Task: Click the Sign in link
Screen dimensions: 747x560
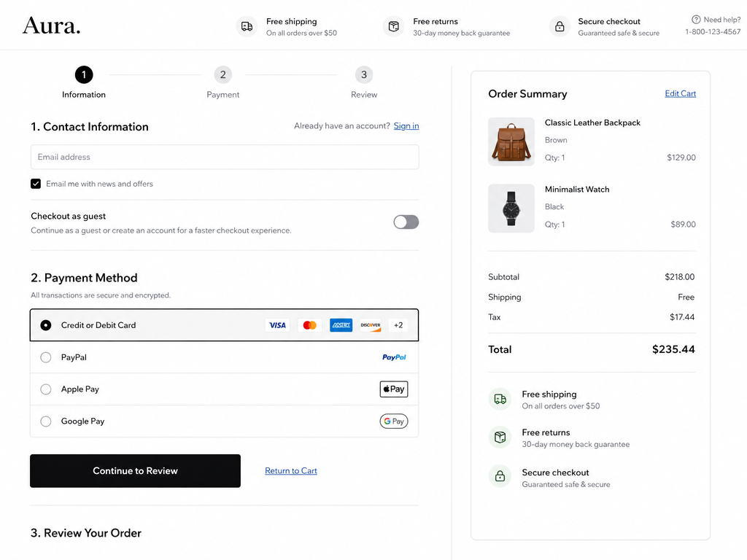Action: pyautogui.click(x=406, y=125)
